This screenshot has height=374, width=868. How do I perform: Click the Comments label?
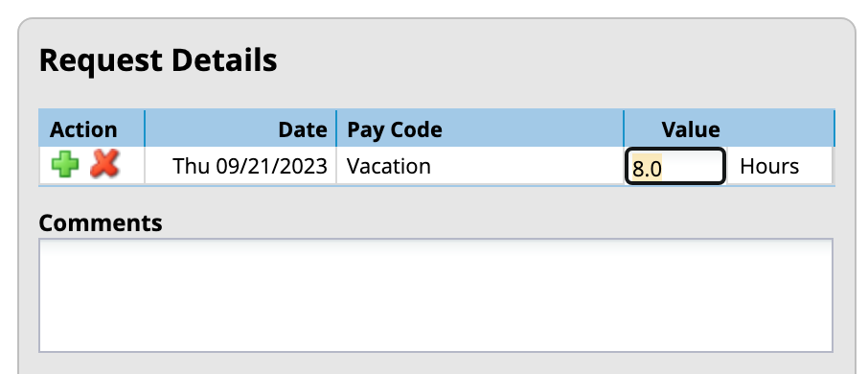pyautogui.click(x=101, y=222)
